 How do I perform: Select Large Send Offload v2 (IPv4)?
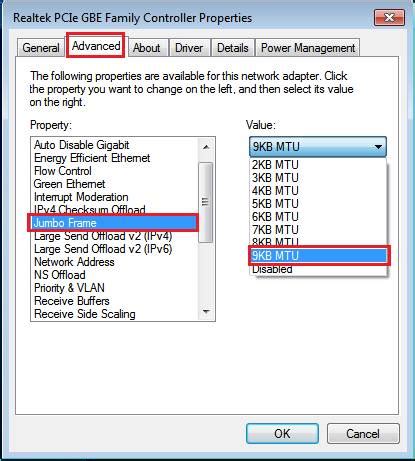115,236
